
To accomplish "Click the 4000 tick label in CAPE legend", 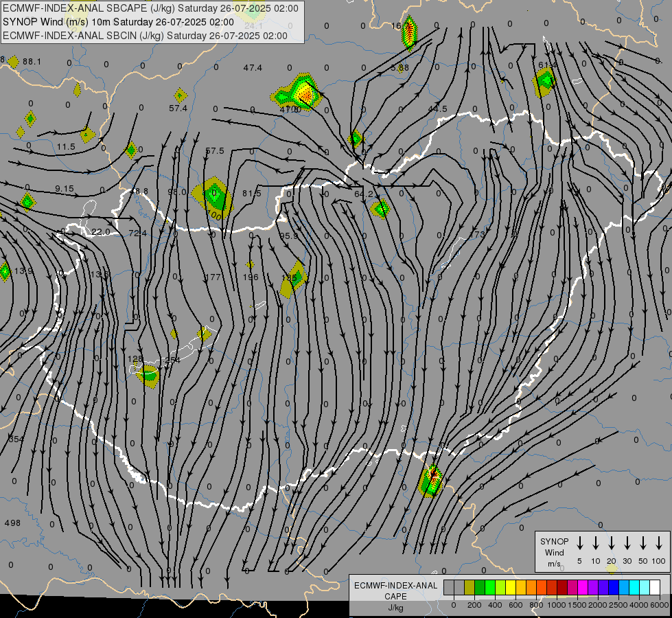I will coord(638,605).
